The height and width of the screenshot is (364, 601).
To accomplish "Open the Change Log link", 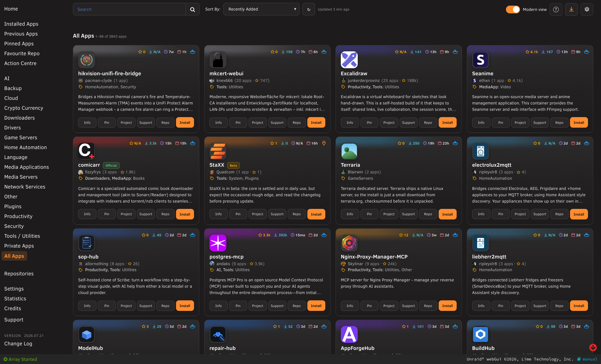I will click(x=18, y=344).
